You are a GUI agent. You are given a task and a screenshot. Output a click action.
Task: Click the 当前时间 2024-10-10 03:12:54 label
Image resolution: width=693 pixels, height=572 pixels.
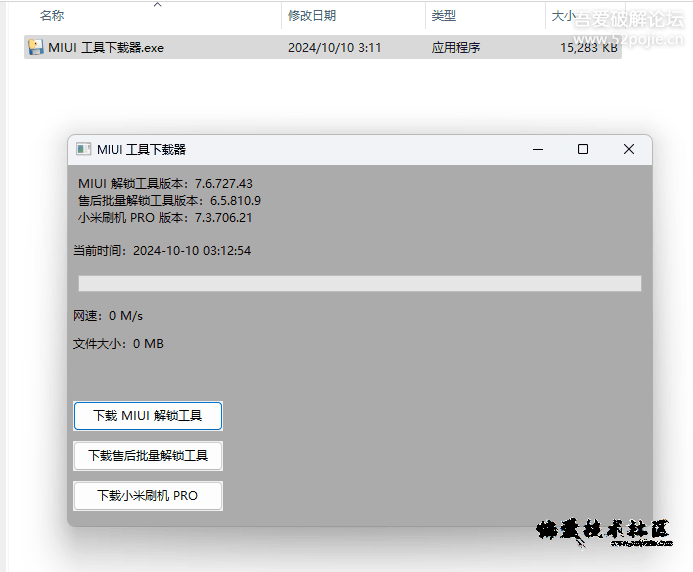(x=162, y=251)
